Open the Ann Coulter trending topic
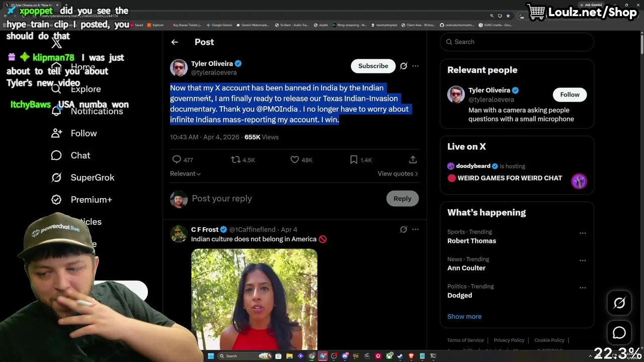644x362 pixels. click(466, 268)
